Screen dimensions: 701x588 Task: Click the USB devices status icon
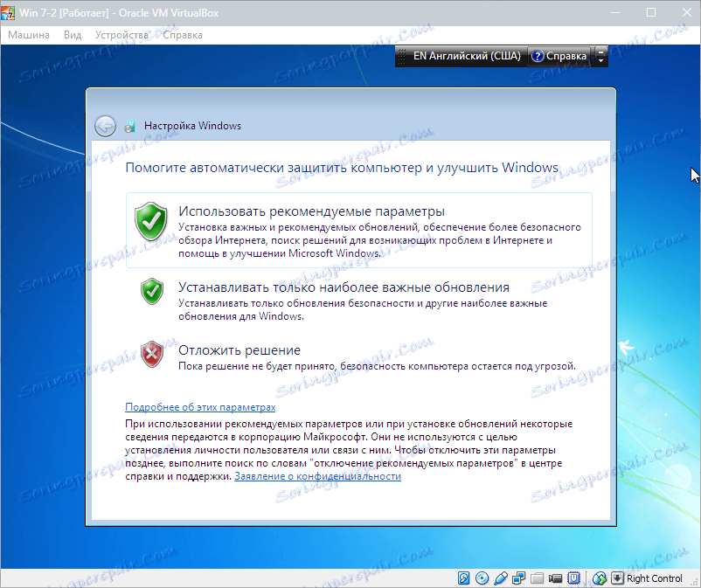574,578
